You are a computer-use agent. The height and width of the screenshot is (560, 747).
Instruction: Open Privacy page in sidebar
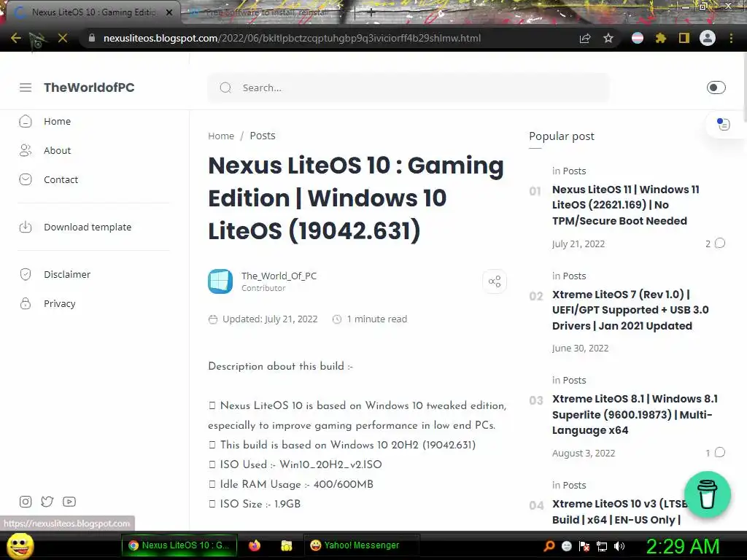tap(60, 303)
